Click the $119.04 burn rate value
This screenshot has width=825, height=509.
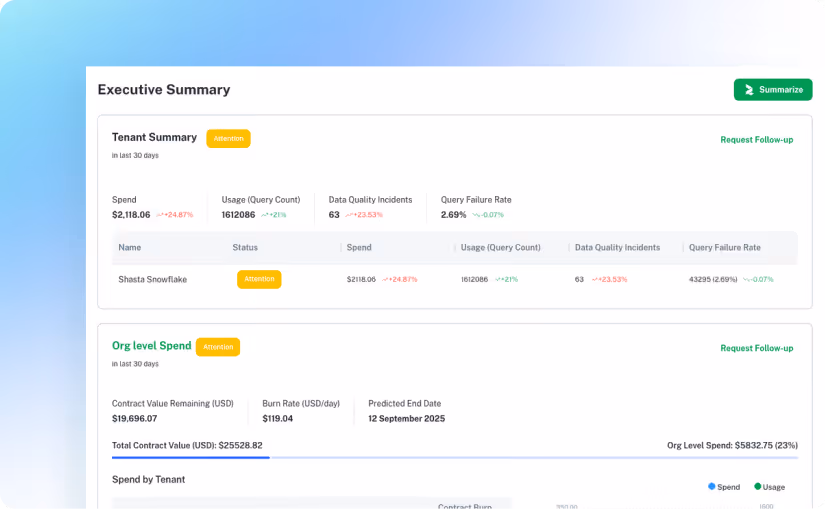278,418
